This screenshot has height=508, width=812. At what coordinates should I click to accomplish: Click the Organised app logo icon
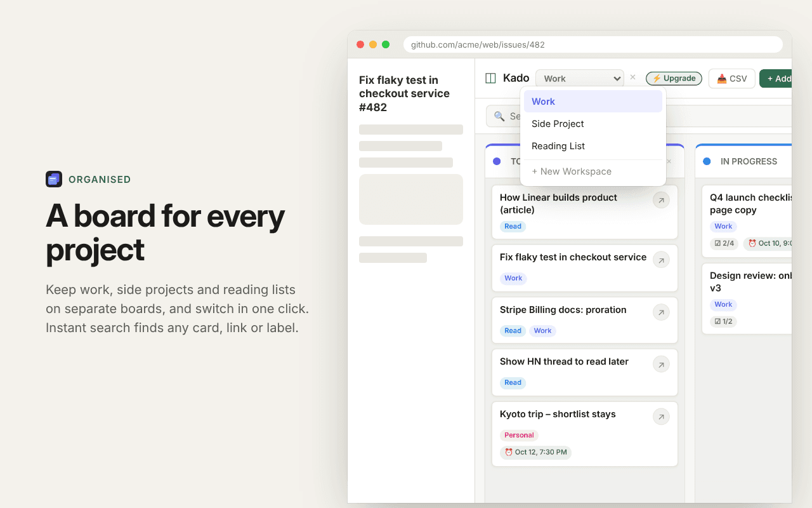tap(54, 179)
